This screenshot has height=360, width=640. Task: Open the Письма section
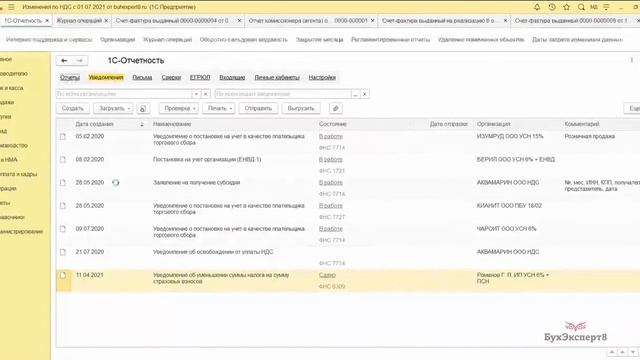pos(142,78)
